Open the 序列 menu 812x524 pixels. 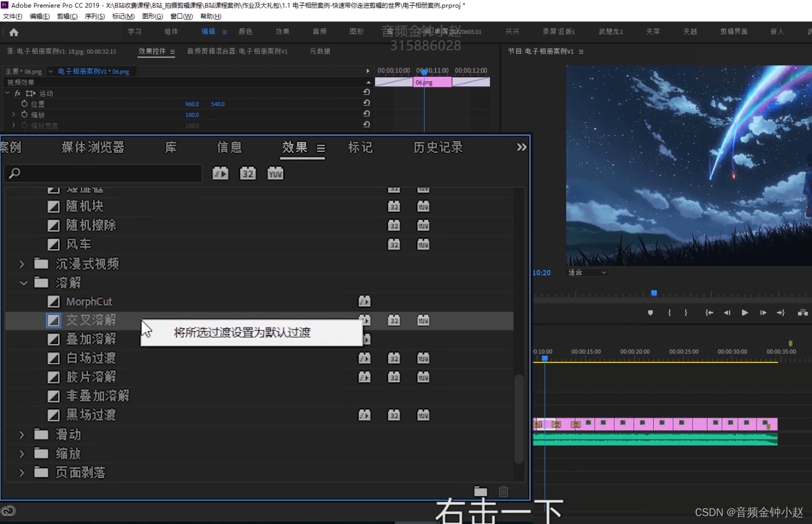click(x=94, y=16)
